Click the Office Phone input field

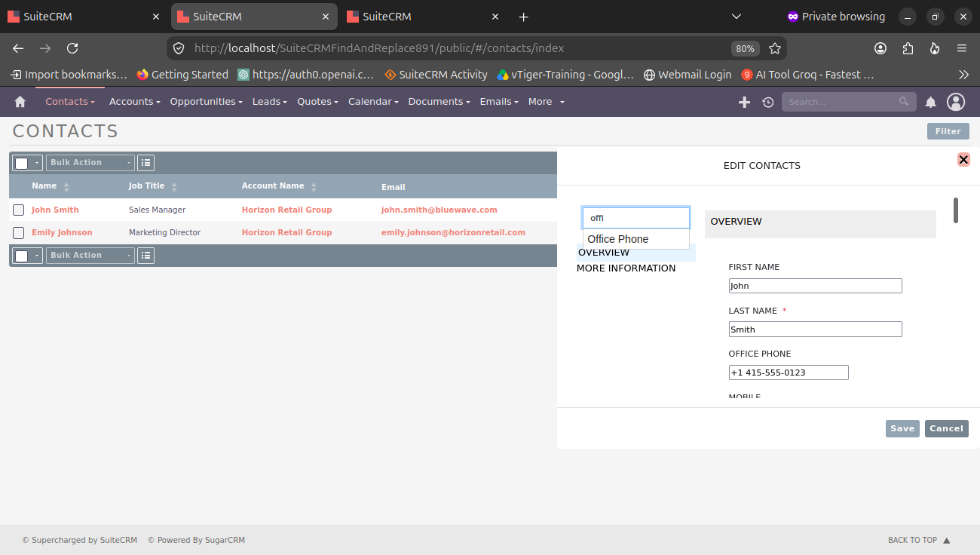[x=789, y=373]
